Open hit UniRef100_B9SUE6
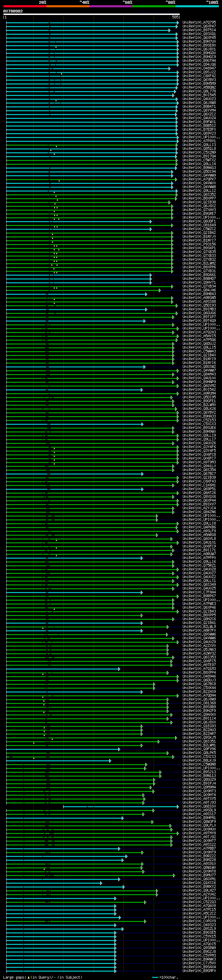Screen dimensions: 222x980 click(x=199, y=428)
